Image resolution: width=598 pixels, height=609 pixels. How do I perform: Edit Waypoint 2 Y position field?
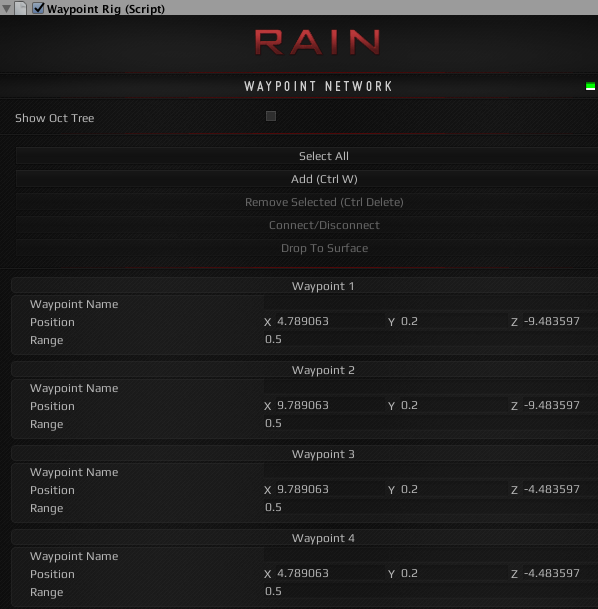(453, 405)
